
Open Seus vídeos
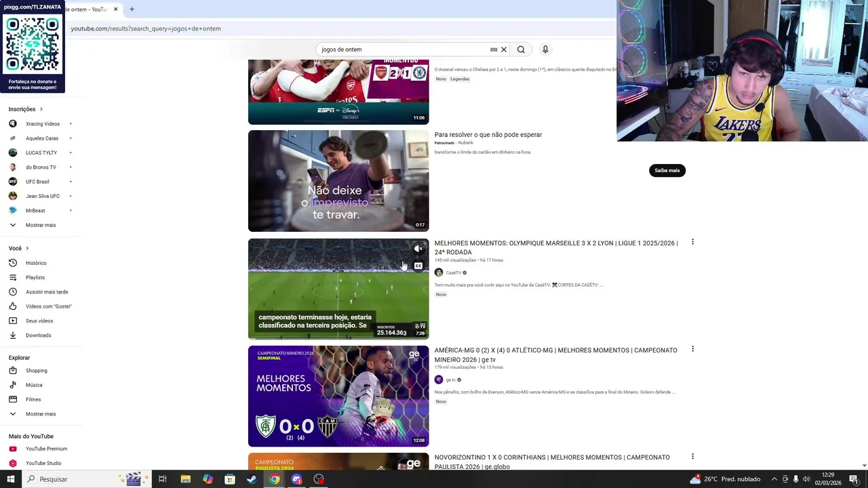pos(39,321)
